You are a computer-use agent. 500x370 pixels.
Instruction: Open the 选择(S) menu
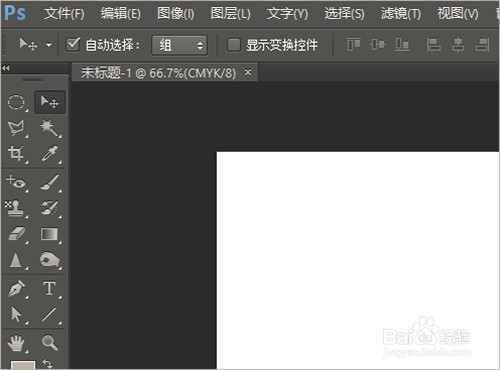tap(344, 14)
